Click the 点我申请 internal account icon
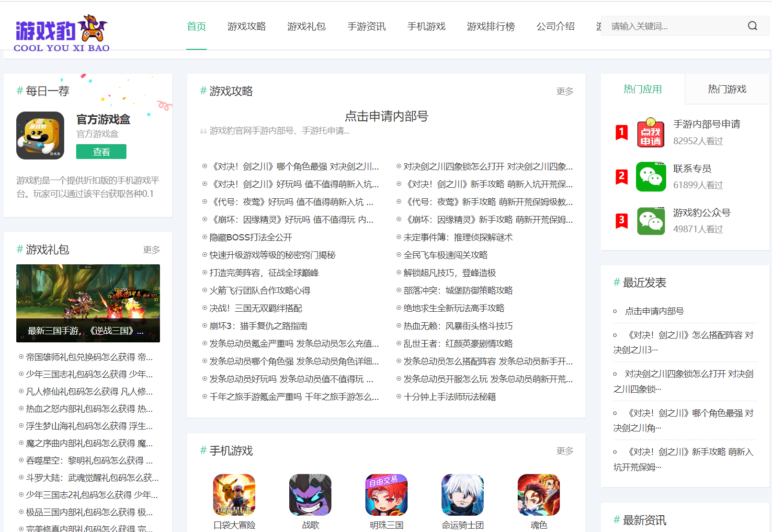The width and height of the screenshot is (772, 532). pyautogui.click(x=651, y=133)
